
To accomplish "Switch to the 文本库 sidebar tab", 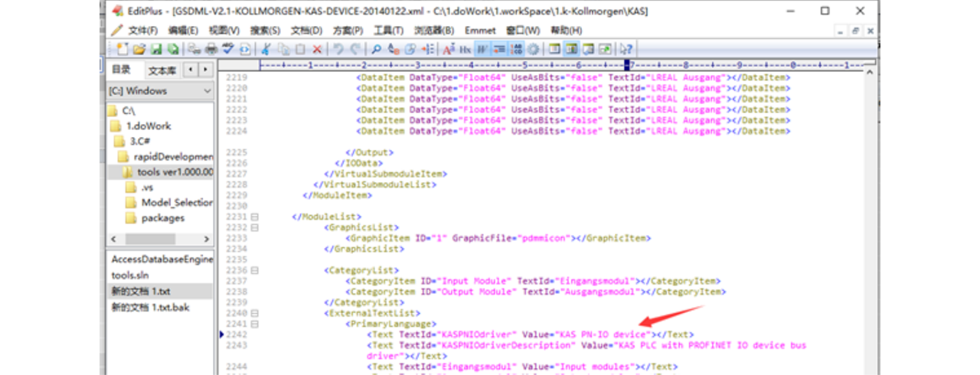I will 162,70.
